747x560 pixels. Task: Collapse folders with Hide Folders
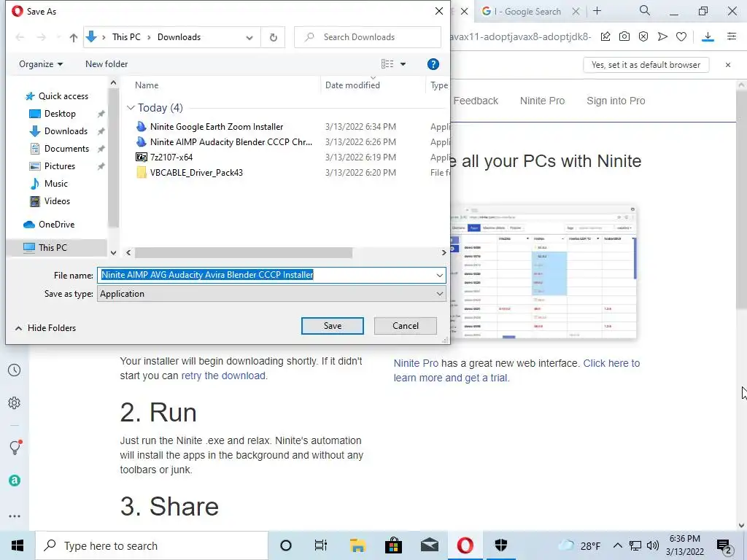click(46, 328)
